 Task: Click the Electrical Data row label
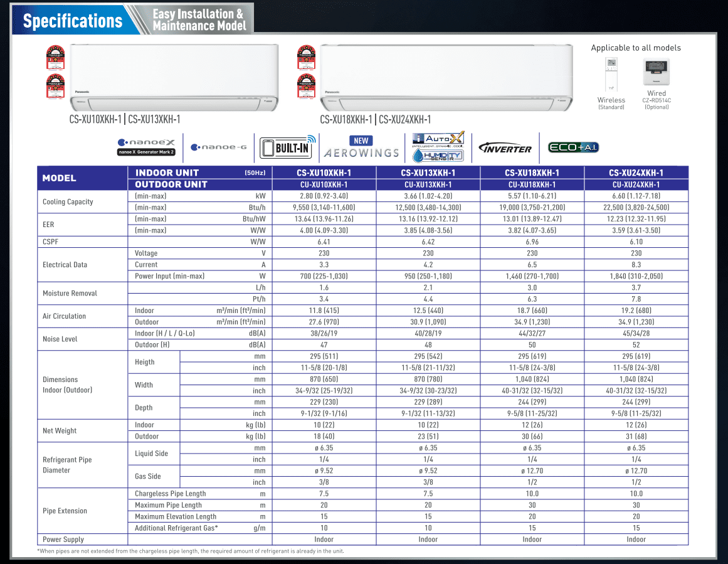[65, 264]
